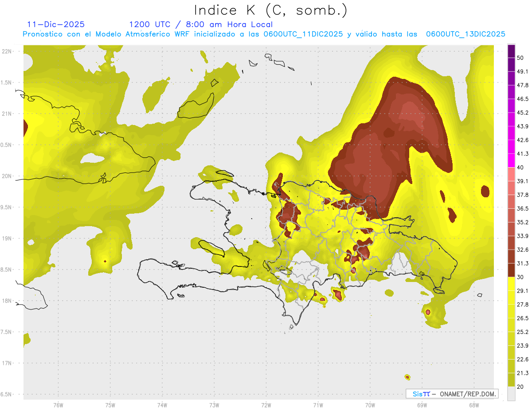Select the "21.3" colorbar value
This screenshot has height=411, width=532.
point(523,373)
